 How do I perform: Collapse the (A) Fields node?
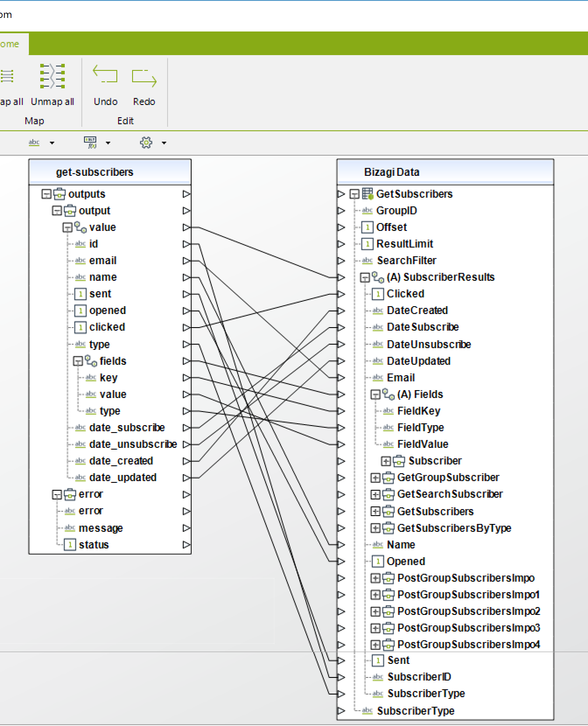(375, 394)
